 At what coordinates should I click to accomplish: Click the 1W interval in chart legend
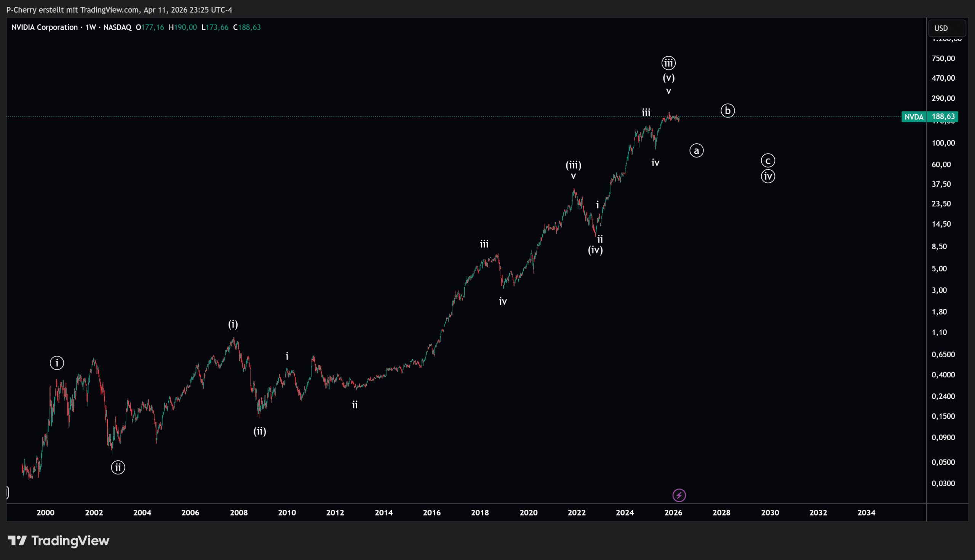(x=91, y=27)
